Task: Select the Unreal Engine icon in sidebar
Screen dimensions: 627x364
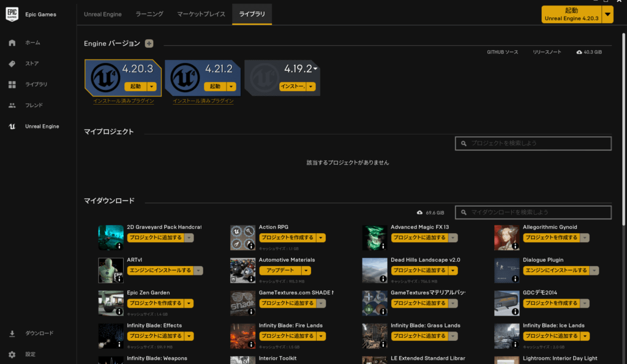Action: 12,126
